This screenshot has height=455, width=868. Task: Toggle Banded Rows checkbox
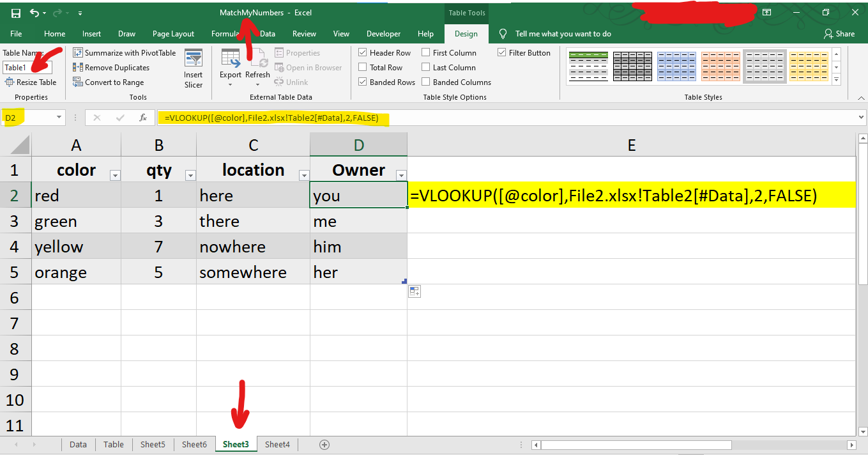(x=363, y=82)
